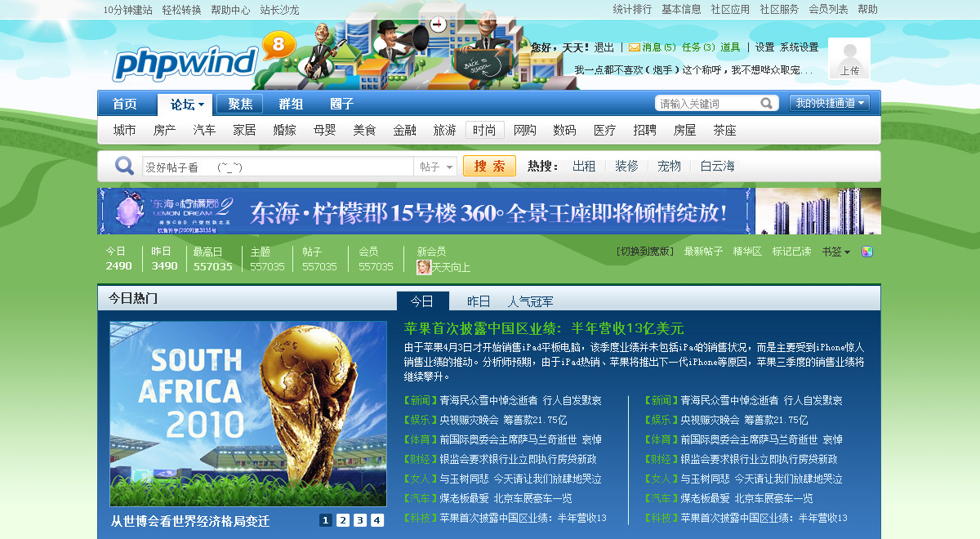The image size is (980, 539).
Task: Switch to the 昨日 tab
Action: (x=479, y=301)
